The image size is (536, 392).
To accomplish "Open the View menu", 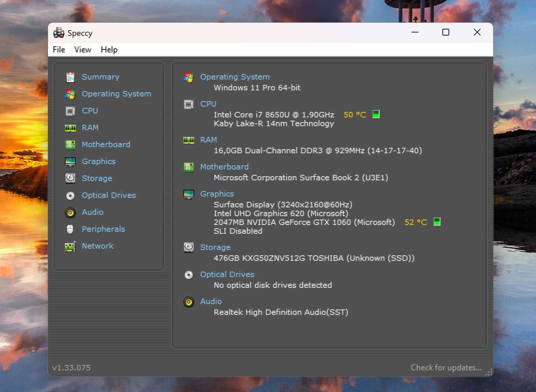I will point(83,50).
